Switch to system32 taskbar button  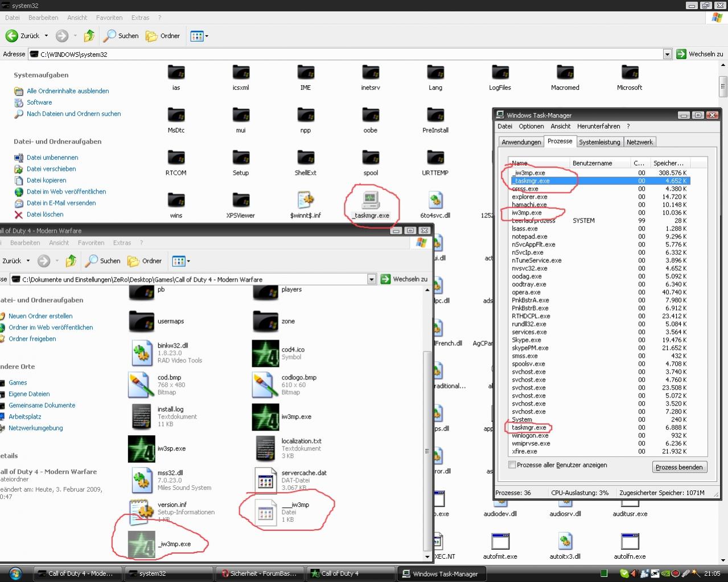click(168, 573)
